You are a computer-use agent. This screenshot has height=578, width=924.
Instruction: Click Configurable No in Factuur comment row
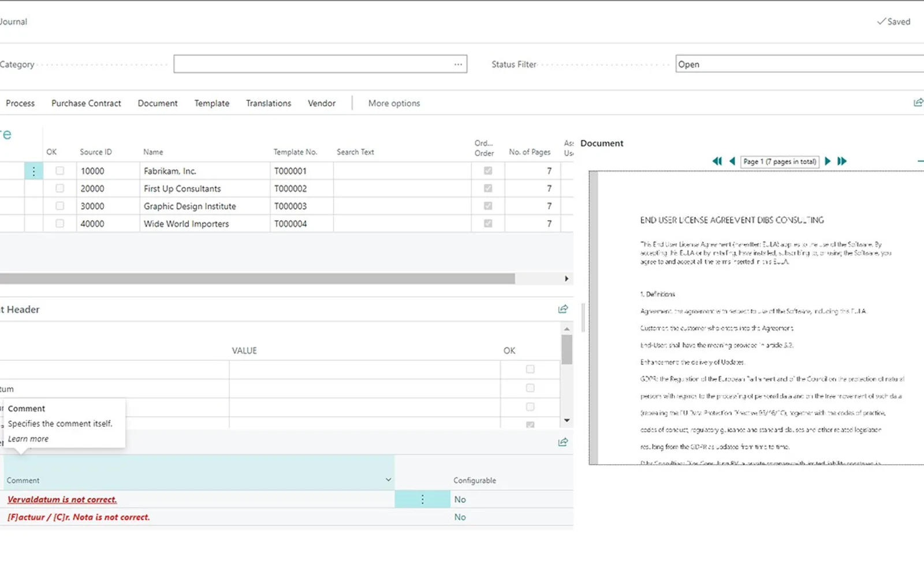(x=460, y=517)
